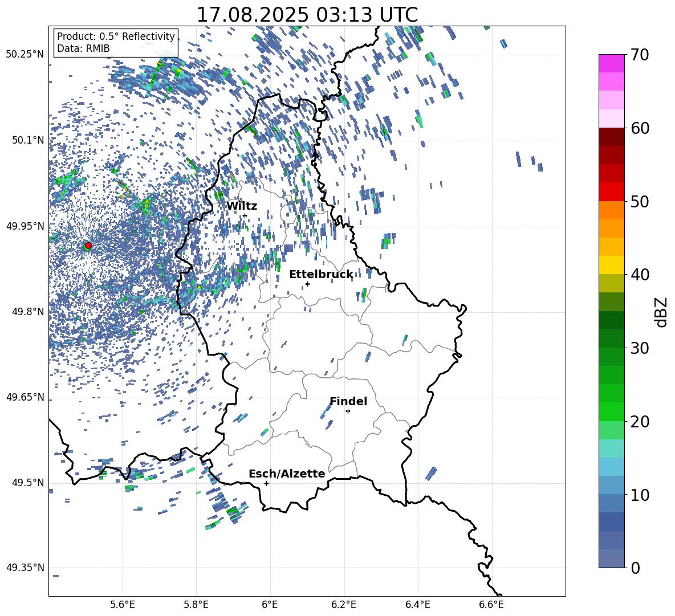The height and width of the screenshot is (616, 675).
Task: Click the 50.1°N latitude label
Action: point(27,140)
